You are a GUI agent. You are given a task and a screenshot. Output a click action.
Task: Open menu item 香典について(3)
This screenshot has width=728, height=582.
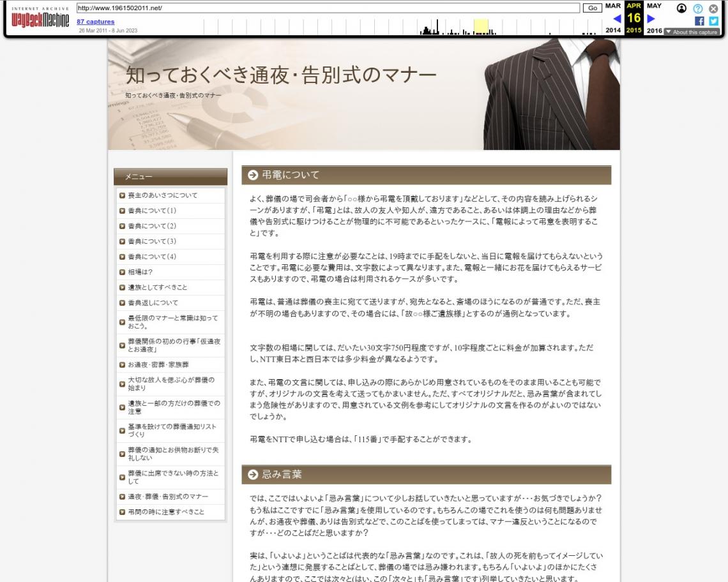click(x=152, y=241)
